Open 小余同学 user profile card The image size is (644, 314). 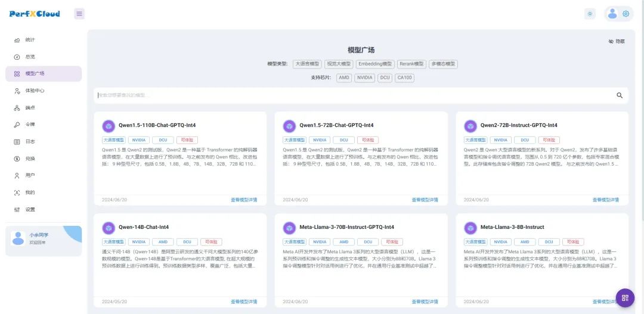pos(44,241)
